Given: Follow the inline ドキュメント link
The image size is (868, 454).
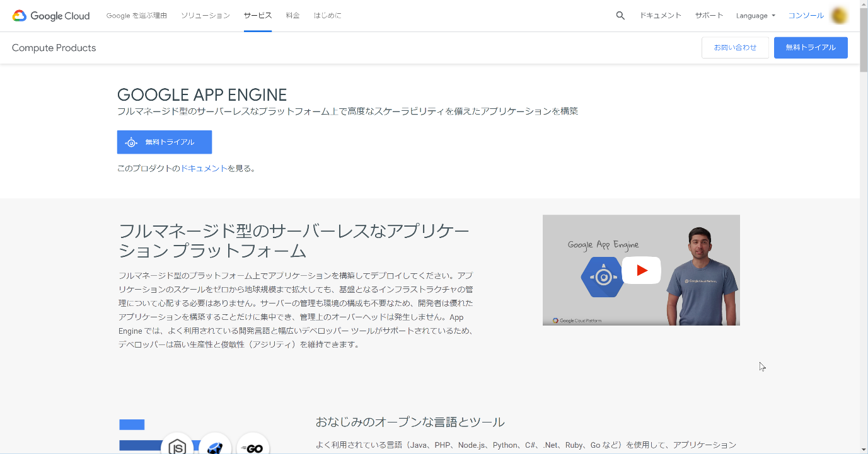Looking at the screenshot, I should click(x=204, y=169).
